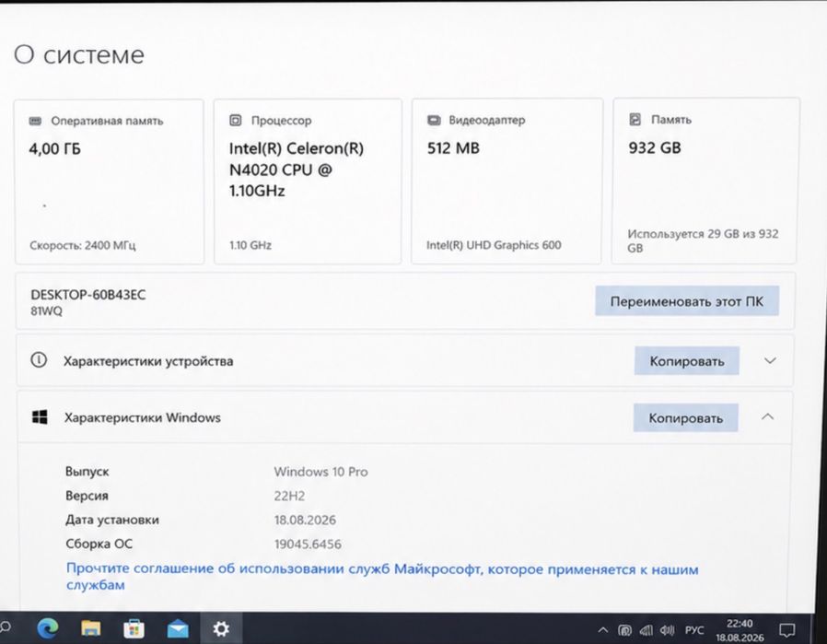Select the 512 MB video memory value
The width and height of the screenshot is (827, 644).
[453, 148]
